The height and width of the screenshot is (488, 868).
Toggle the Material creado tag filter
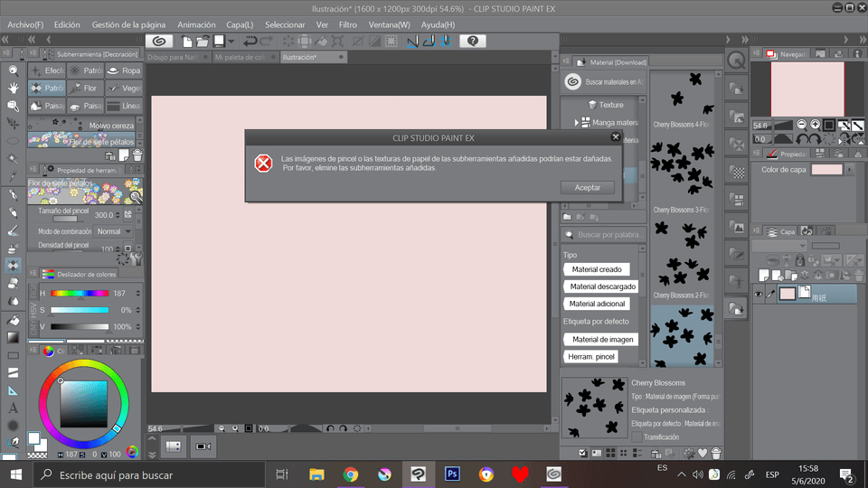tap(597, 269)
